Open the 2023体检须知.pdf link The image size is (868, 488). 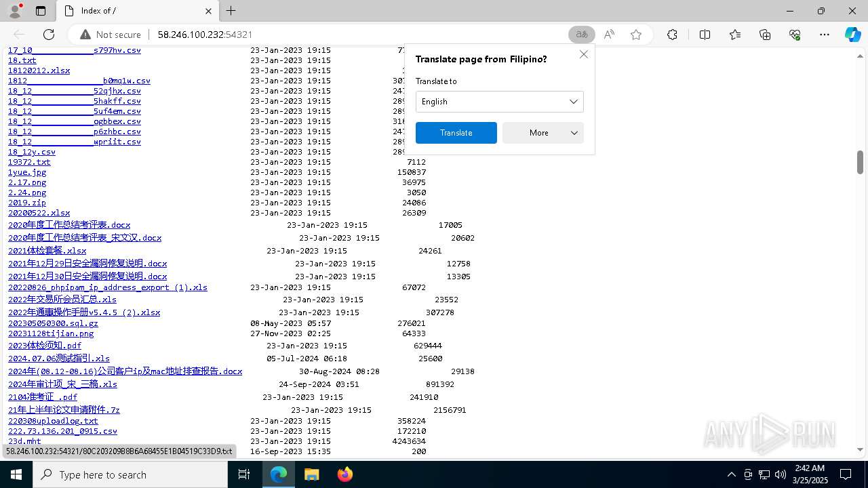click(x=45, y=346)
